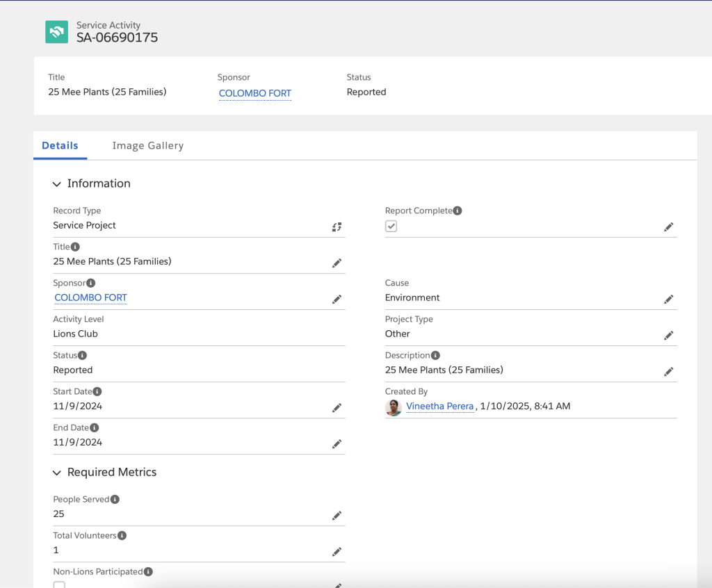Show info tooltip for Report Complete
This screenshot has width=712, height=588.
pyautogui.click(x=458, y=211)
